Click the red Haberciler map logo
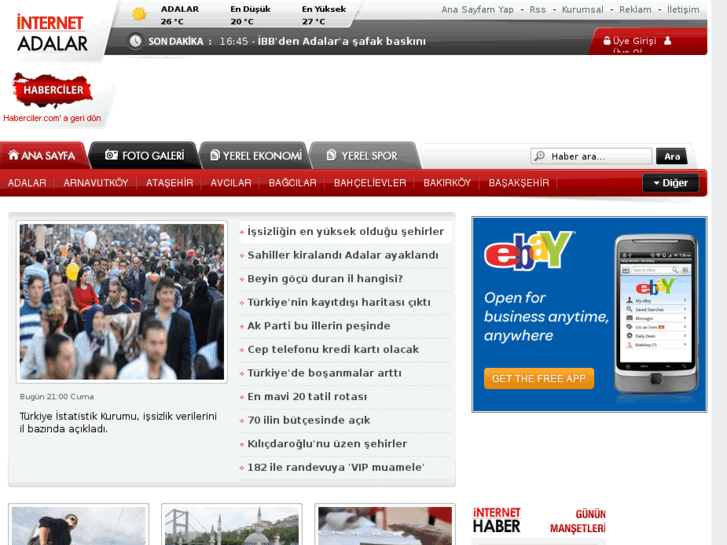727x545 pixels. [x=53, y=90]
